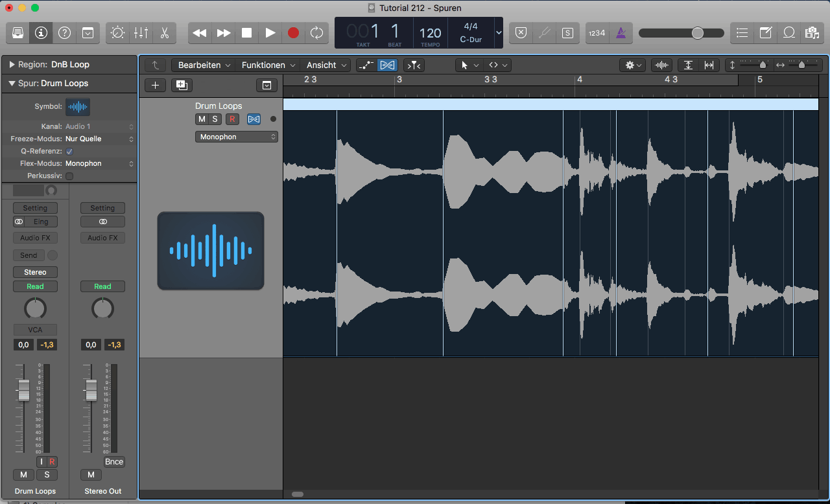Click the Flex view button in toolbar

(x=387, y=65)
